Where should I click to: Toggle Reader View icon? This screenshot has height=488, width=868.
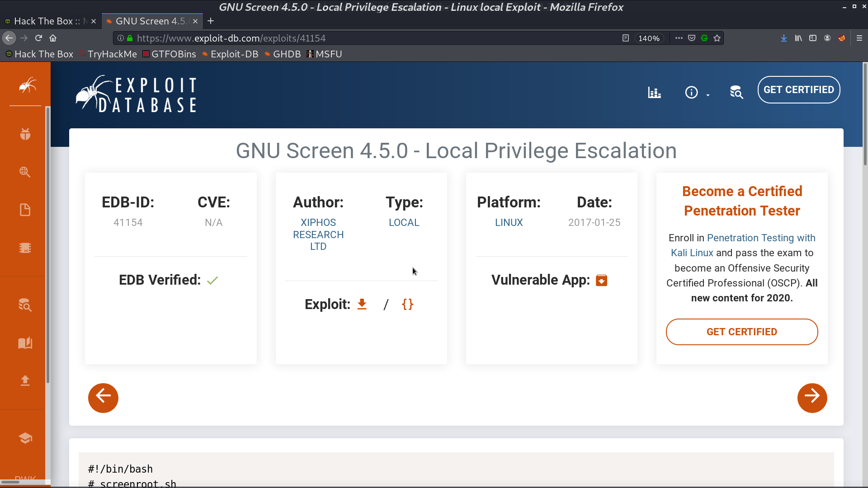click(626, 38)
